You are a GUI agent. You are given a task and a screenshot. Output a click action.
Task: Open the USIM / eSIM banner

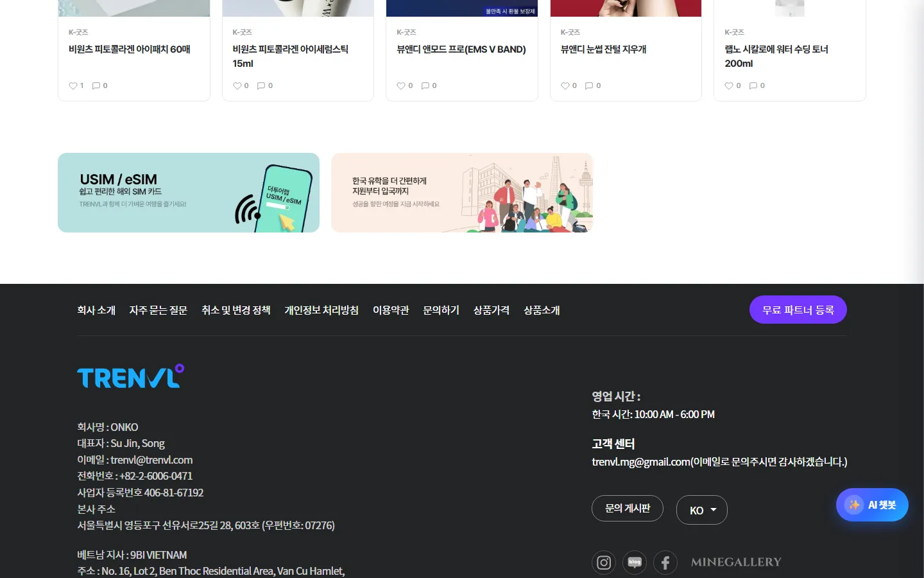click(189, 193)
